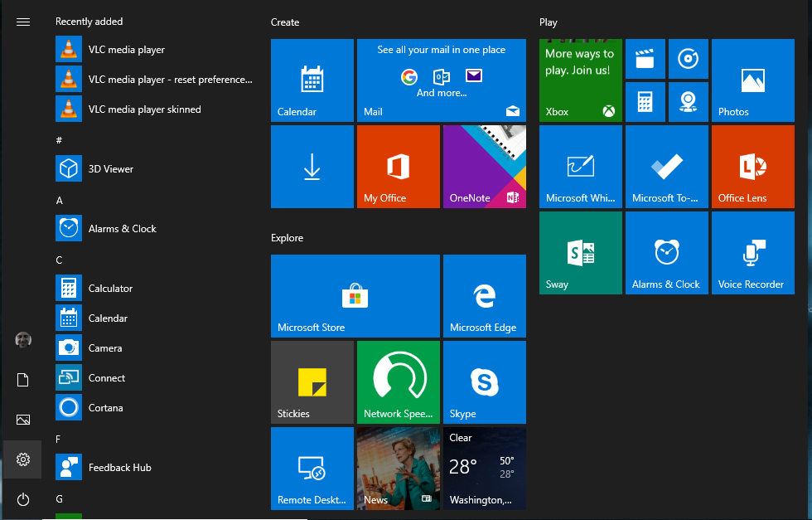Open Pictures from the sidebar
The image size is (812, 520).
tap(23, 420)
